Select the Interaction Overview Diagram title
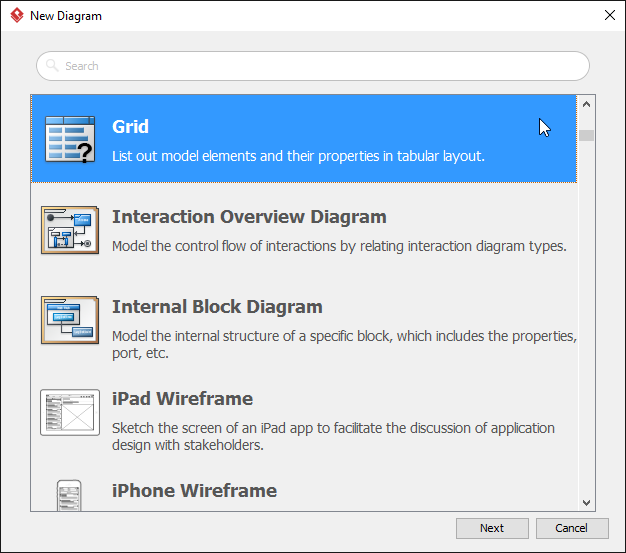The height and width of the screenshot is (553, 626). click(x=249, y=217)
